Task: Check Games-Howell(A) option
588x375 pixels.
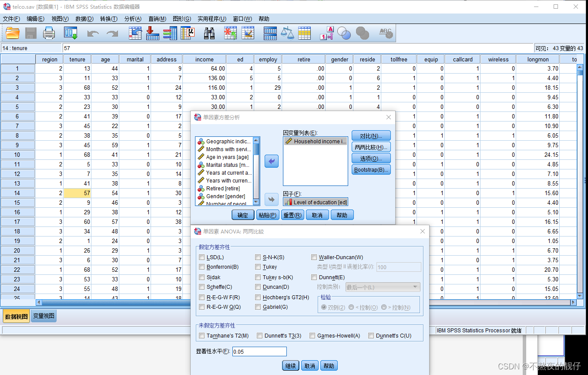Action: [x=312, y=336]
